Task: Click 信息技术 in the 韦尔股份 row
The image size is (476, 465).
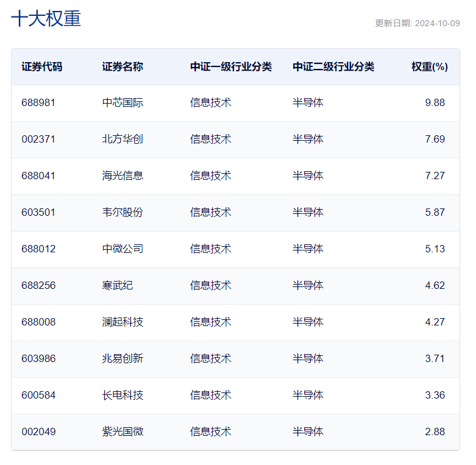Action: point(211,212)
